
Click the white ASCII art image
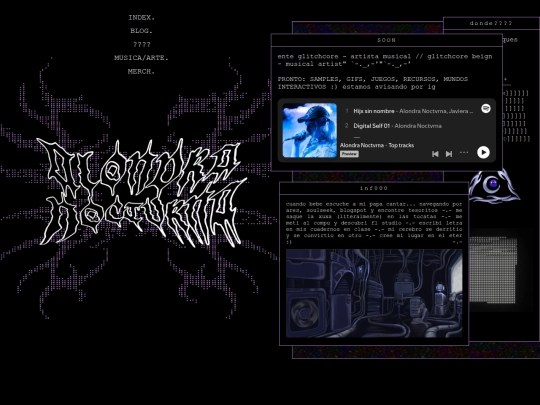pyautogui.click(x=494, y=270)
